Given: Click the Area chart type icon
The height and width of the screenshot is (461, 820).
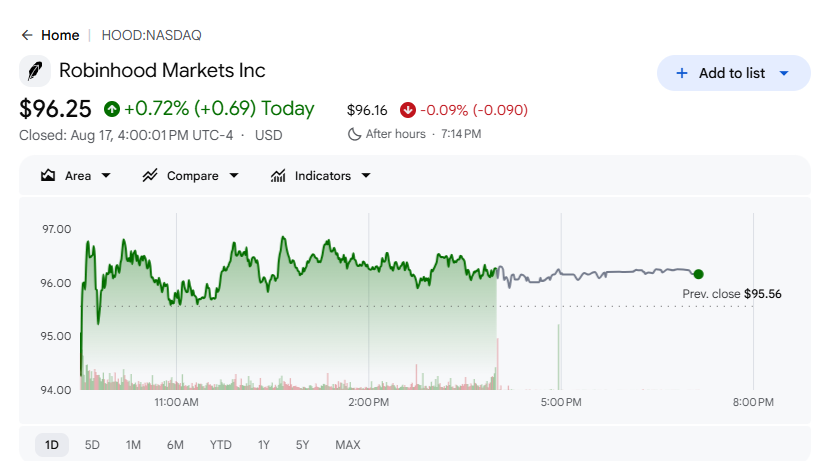Looking at the screenshot, I should (48, 176).
